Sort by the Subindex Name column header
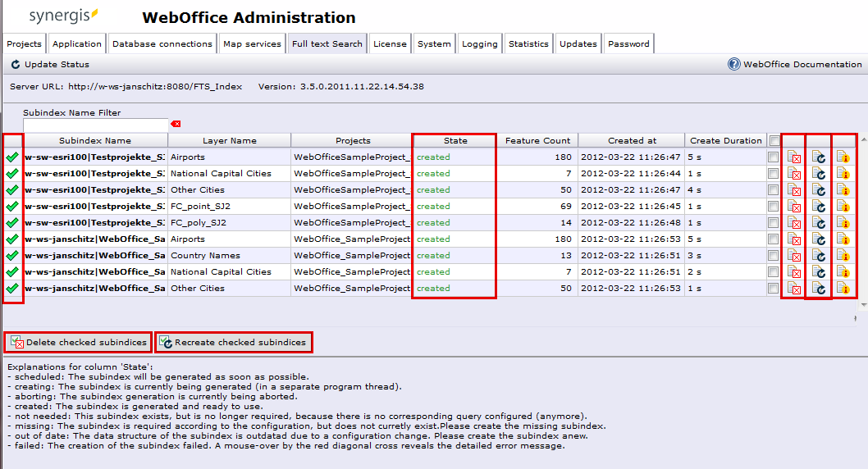868x469 pixels. point(95,140)
